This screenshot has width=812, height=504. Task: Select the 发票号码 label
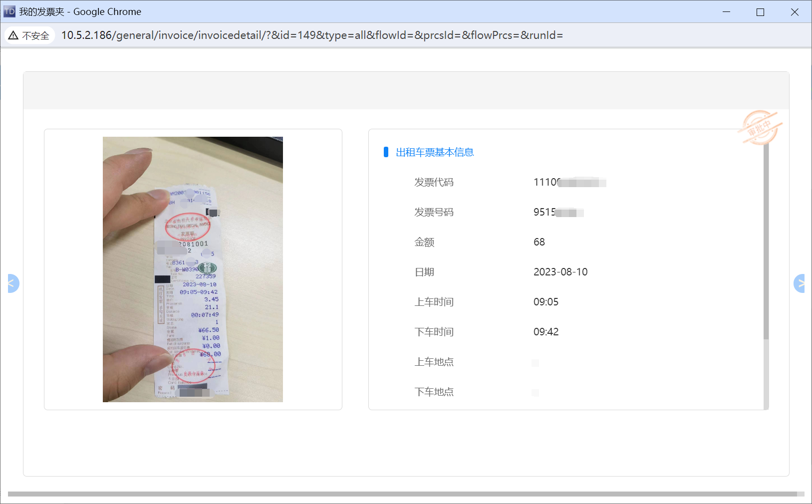click(x=434, y=212)
